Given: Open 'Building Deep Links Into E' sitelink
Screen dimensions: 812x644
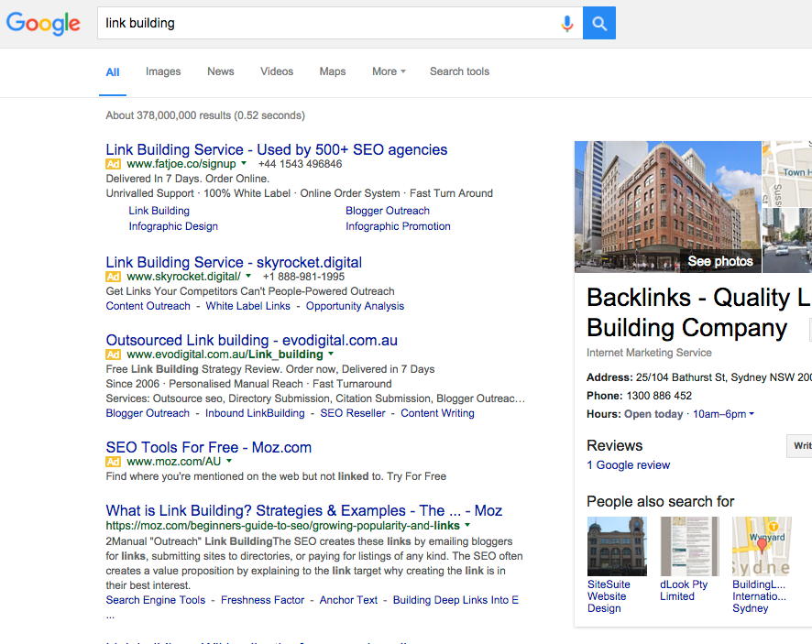Looking at the screenshot, I should 455,600.
